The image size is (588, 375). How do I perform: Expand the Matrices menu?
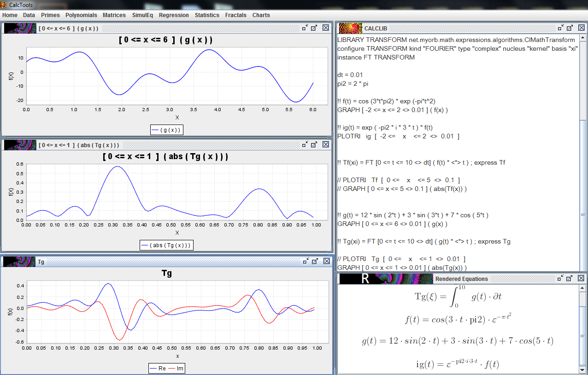pos(114,15)
